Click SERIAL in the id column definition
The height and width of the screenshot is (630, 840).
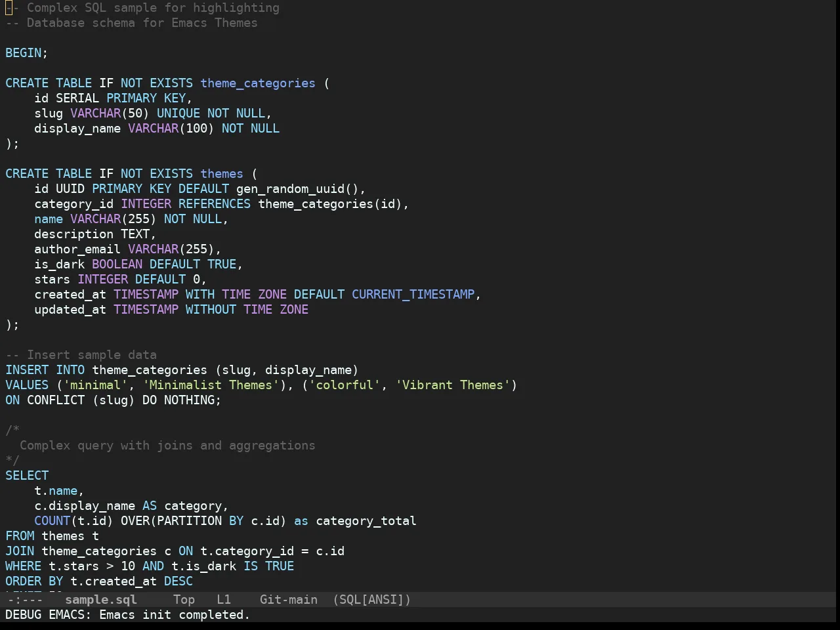(77, 98)
